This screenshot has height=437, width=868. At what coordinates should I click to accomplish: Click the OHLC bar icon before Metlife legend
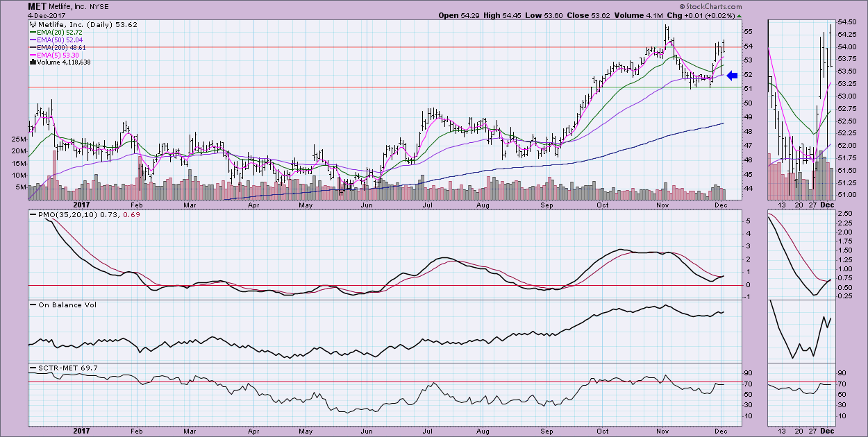32,24
